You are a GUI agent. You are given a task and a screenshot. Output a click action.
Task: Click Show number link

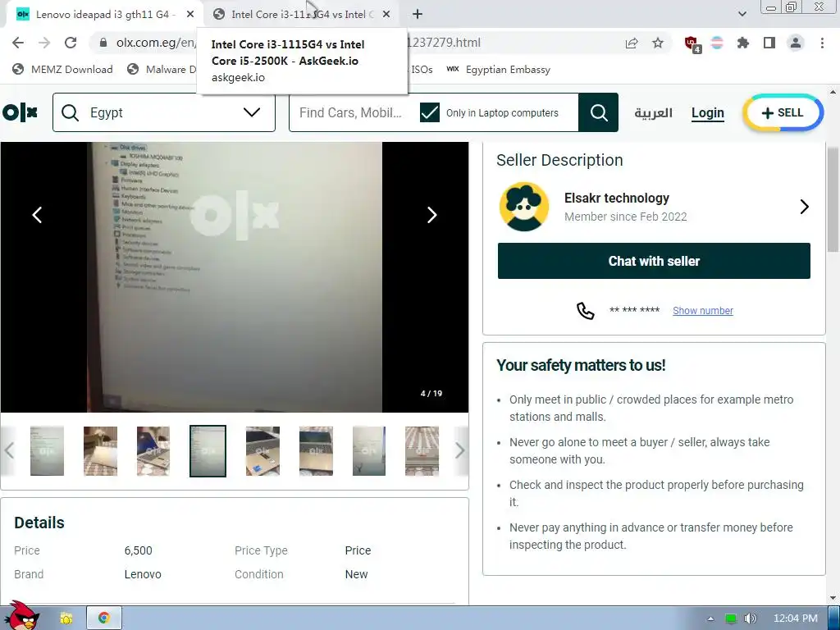pos(703,311)
